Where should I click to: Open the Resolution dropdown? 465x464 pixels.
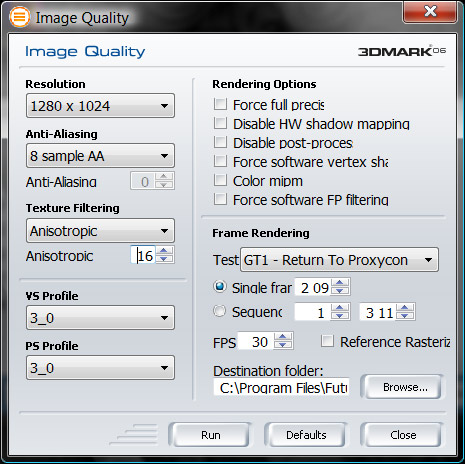coord(100,106)
